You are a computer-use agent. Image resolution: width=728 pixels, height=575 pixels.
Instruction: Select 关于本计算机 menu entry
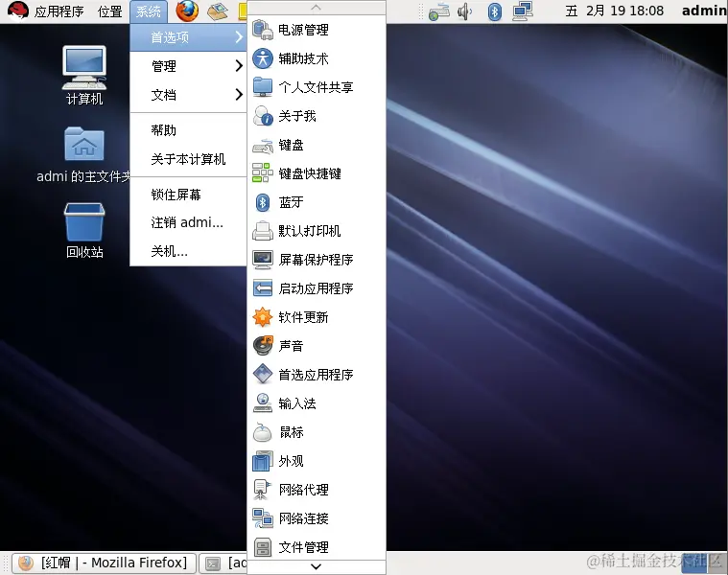tap(188, 159)
